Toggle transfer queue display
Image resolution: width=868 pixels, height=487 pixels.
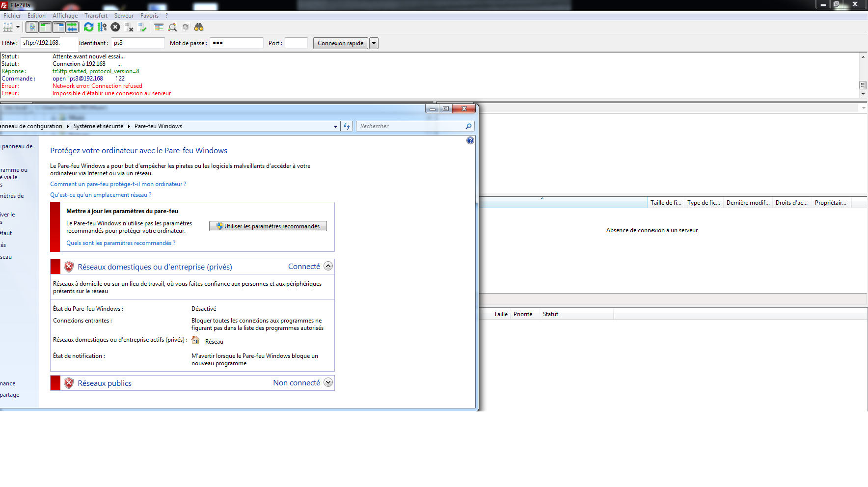point(72,27)
